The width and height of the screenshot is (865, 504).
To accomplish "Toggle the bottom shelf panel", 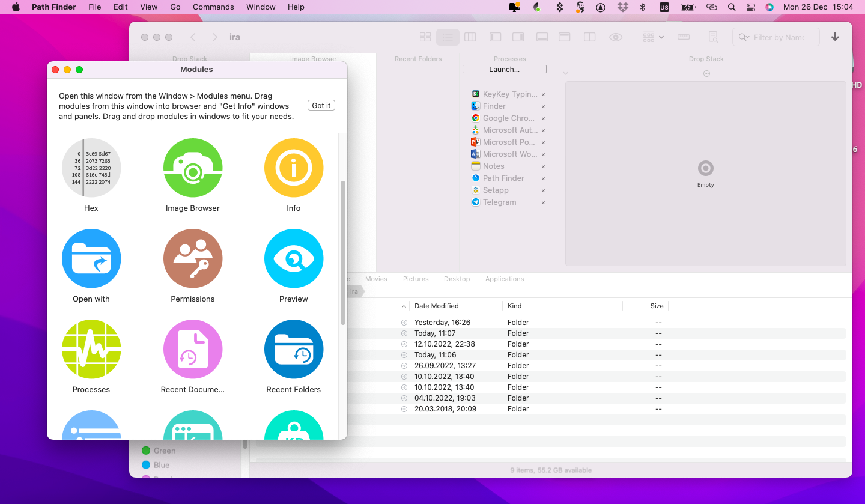I will (x=542, y=37).
